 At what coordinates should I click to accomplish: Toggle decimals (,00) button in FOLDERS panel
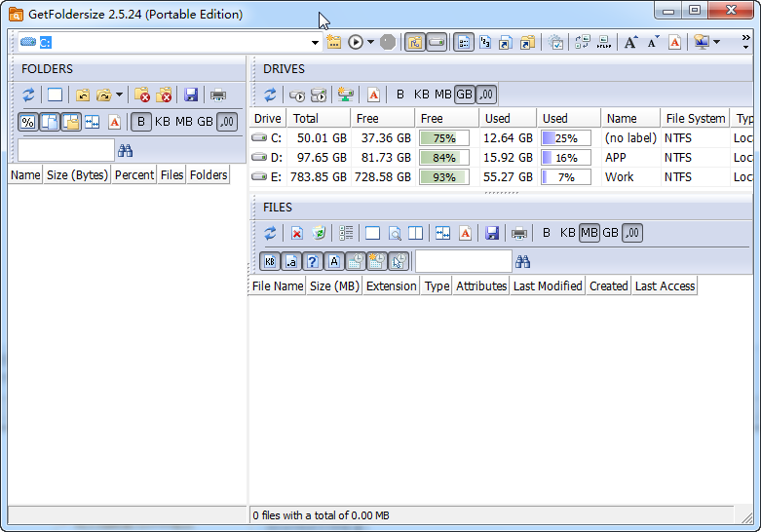pyautogui.click(x=227, y=122)
